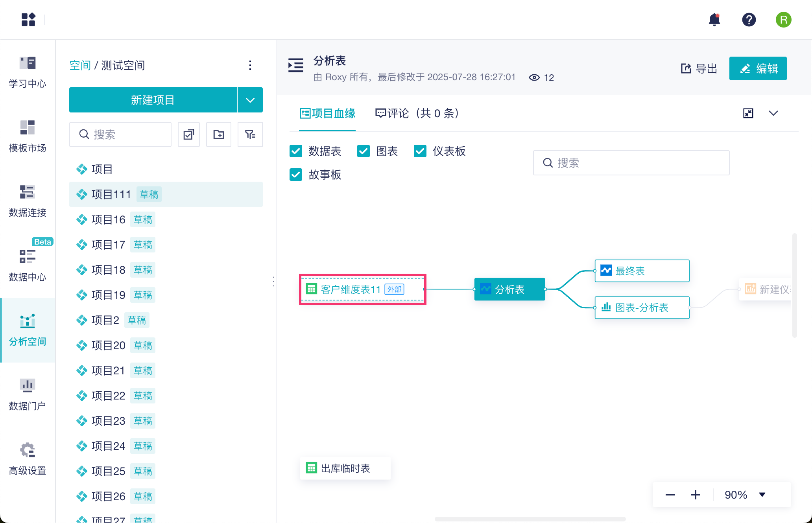The width and height of the screenshot is (812, 523).
Task: Toggle the 图表 checkbox
Action: [364, 151]
